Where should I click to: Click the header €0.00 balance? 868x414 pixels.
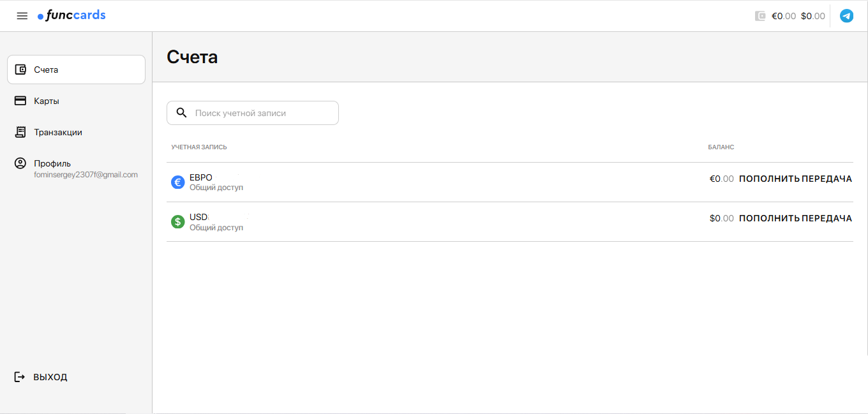coord(784,17)
